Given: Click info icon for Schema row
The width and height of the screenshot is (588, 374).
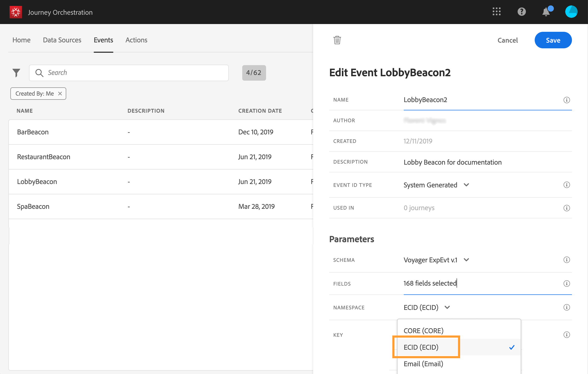Looking at the screenshot, I should point(567,260).
